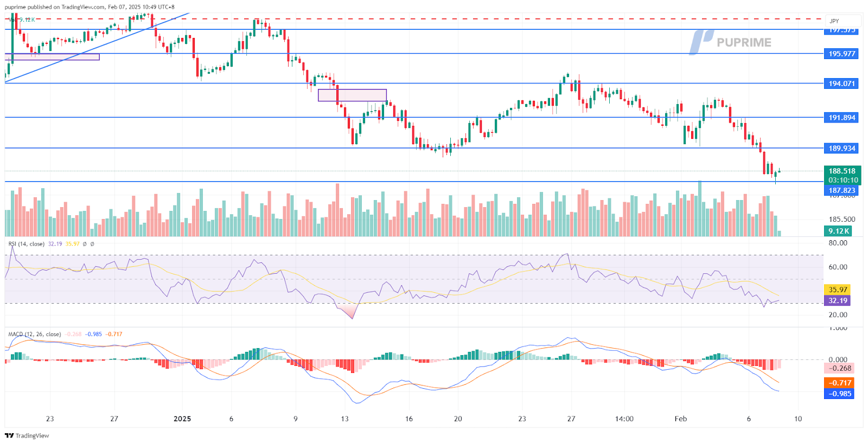The width and height of the screenshot is (868, 444).
Task: Click the 0.000 MACD zero-line axis value
Action: click(838, 359)
